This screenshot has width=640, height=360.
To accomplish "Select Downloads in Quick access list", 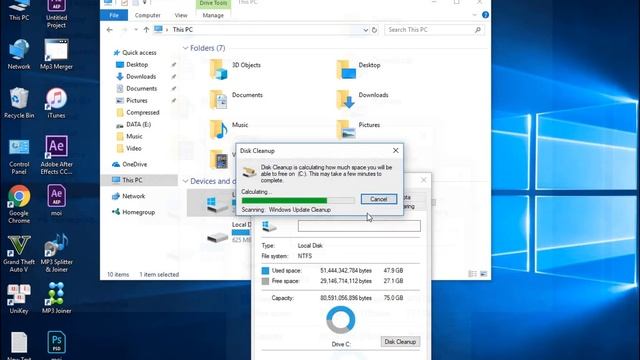I will pos(136,76).
